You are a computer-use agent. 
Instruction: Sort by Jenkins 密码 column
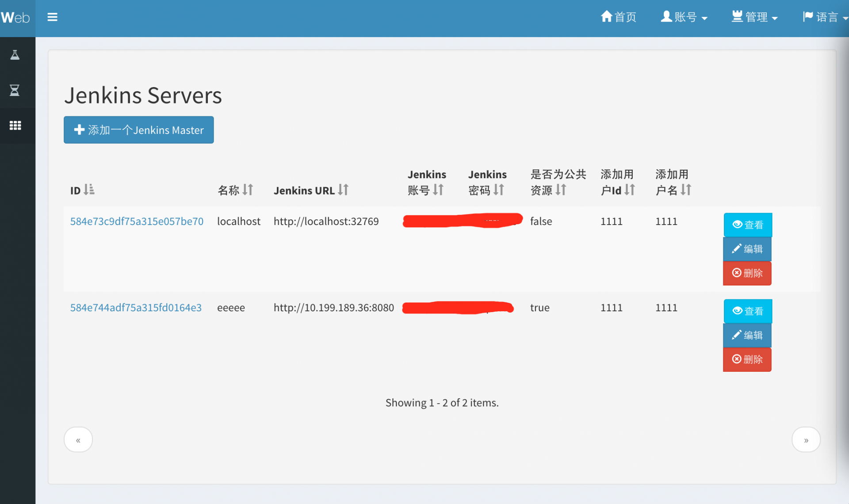point(487,182)
